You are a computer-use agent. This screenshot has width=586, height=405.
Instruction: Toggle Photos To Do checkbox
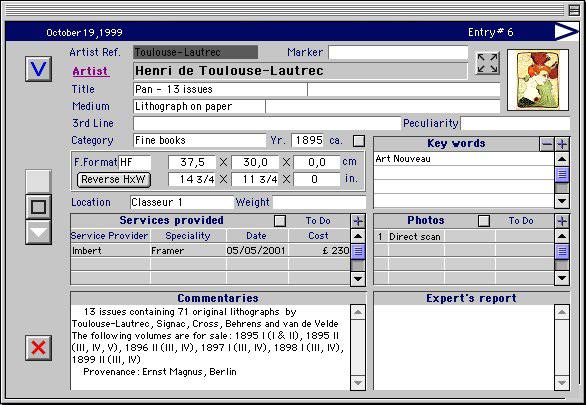pyautogui.click(x=484, y=221)
